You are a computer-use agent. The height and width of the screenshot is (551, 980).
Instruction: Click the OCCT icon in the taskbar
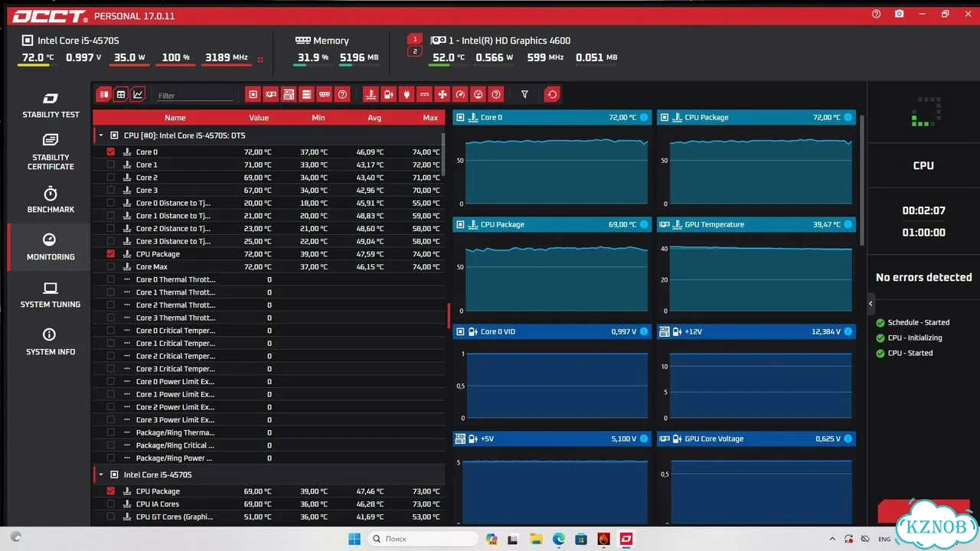click(x=626, y=539)
